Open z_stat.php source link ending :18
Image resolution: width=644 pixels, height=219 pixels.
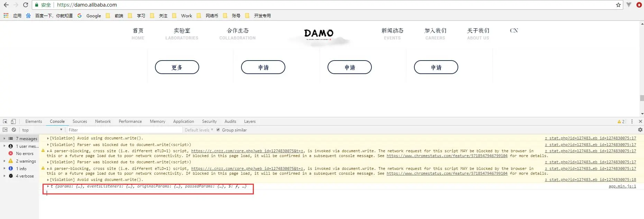pos(590,180)
